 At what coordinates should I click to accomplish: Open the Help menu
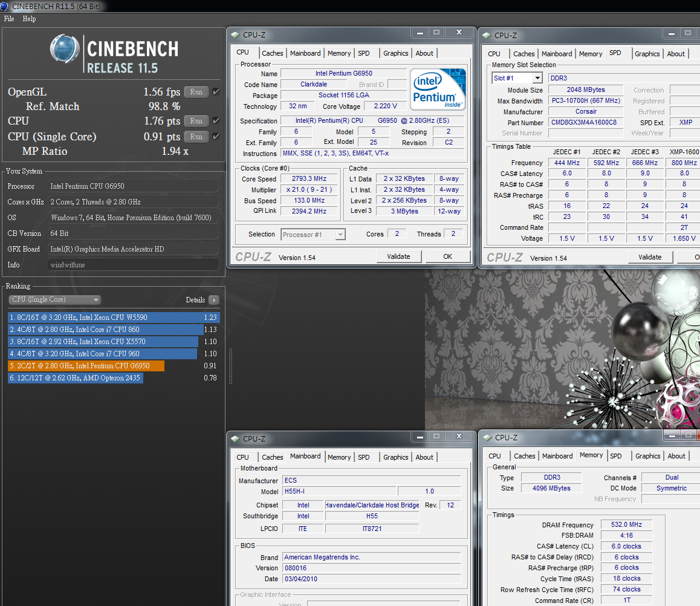(30, 19)
